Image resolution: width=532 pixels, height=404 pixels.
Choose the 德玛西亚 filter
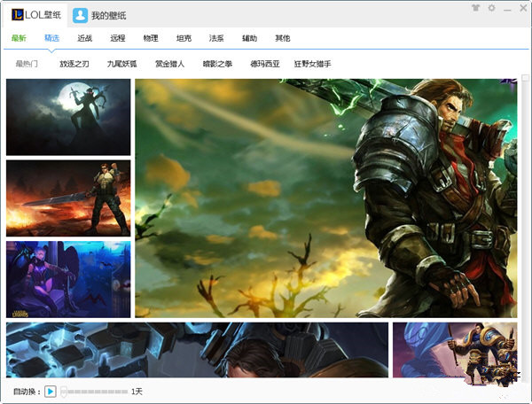click(x=264, y=64)
